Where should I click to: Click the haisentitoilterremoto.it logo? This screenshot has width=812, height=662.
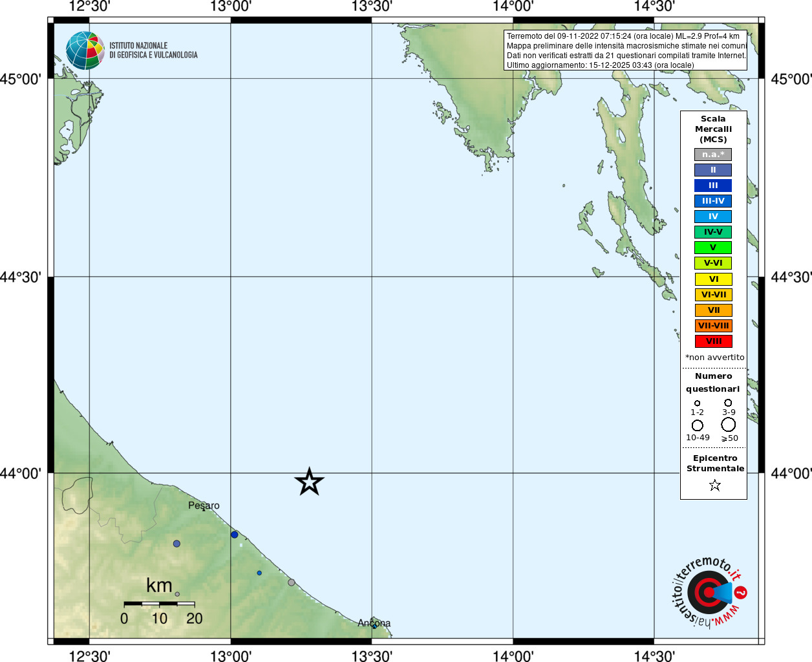tap(709, 592)
